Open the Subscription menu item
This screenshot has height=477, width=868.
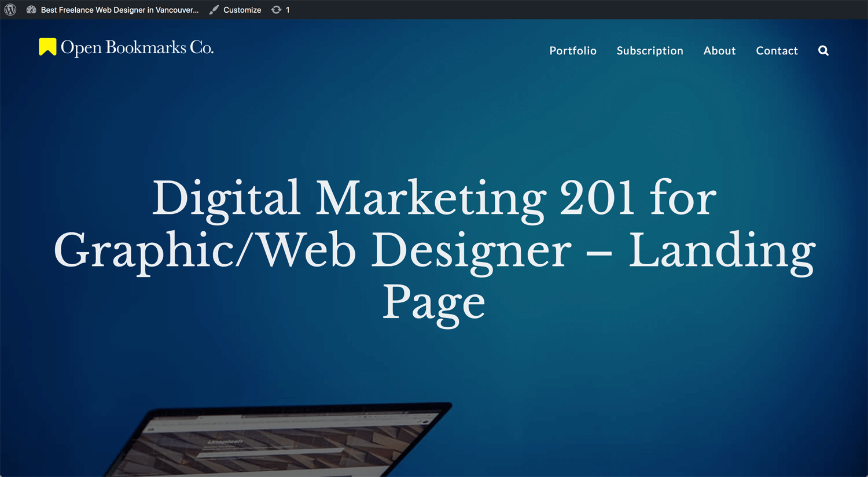pyautogui.click(x=650, y=51)
